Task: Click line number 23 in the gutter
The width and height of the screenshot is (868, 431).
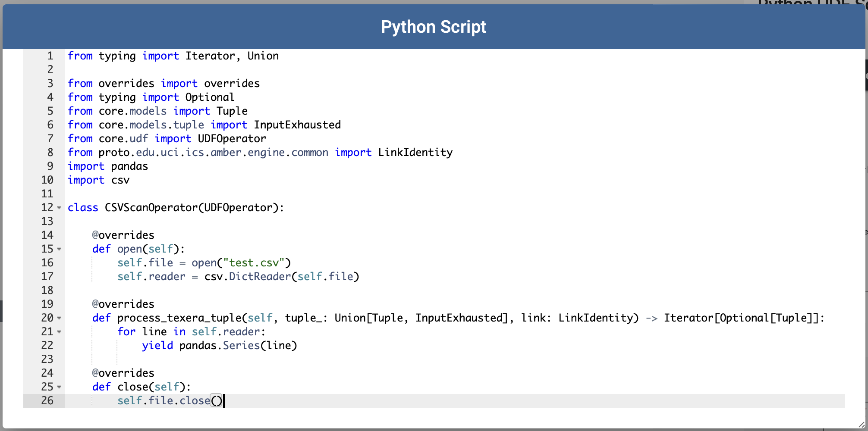Action: tap(47, 359)
